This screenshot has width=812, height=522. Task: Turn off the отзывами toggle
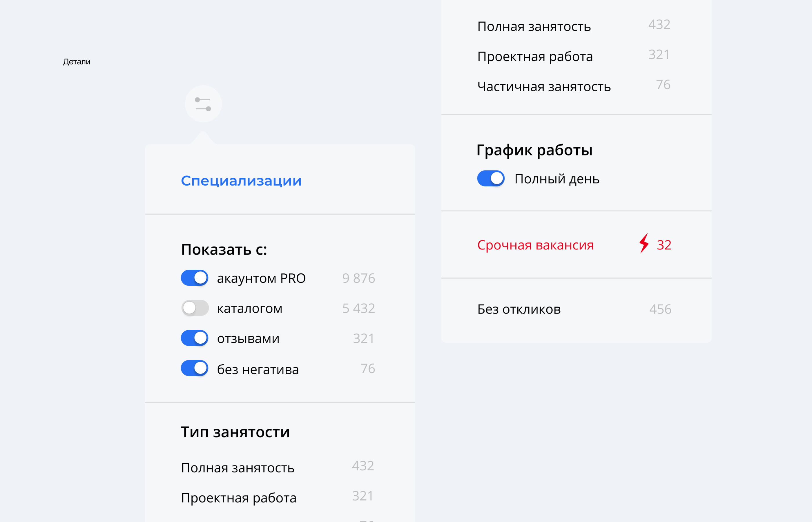[195, 338]
